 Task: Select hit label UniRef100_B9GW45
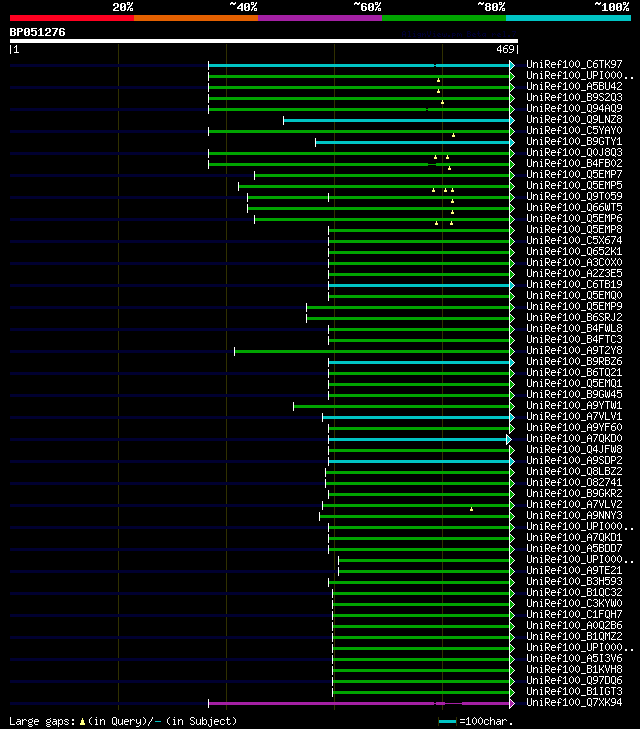pos(574,394)
